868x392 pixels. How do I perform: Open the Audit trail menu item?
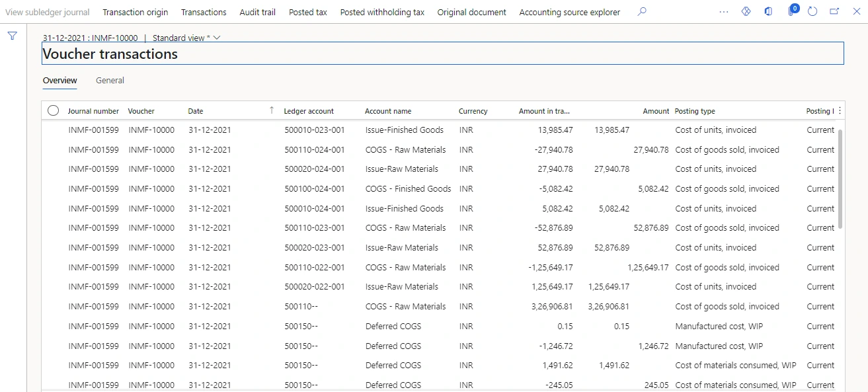click(x=258, y=12)
